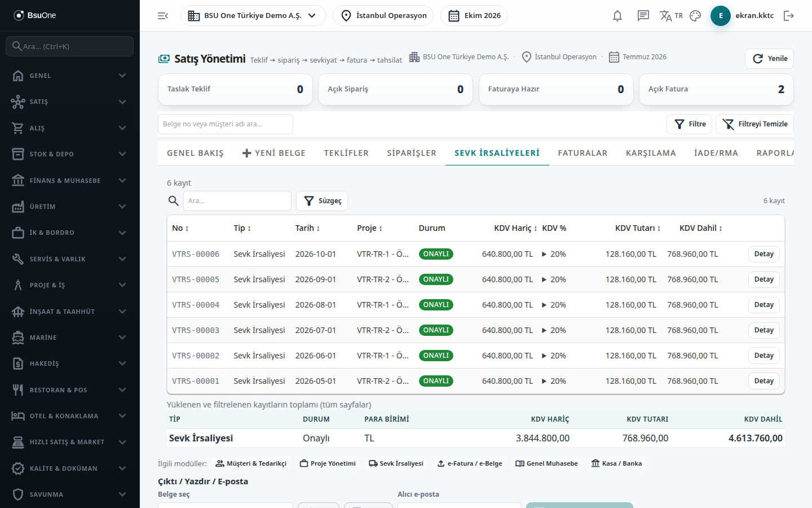Open Detay for VTRS-00001
Image resolution: width=812 pixels, height=508 pixels.
coord(764,381)
